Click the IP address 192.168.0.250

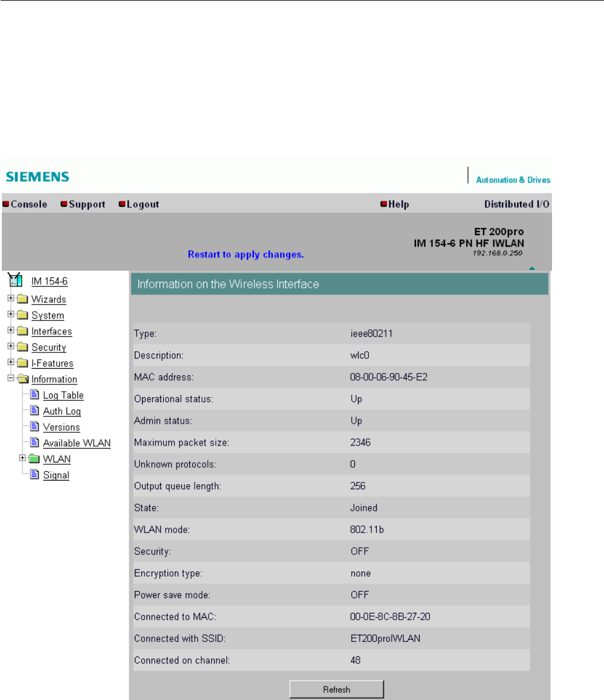point(498,253)
